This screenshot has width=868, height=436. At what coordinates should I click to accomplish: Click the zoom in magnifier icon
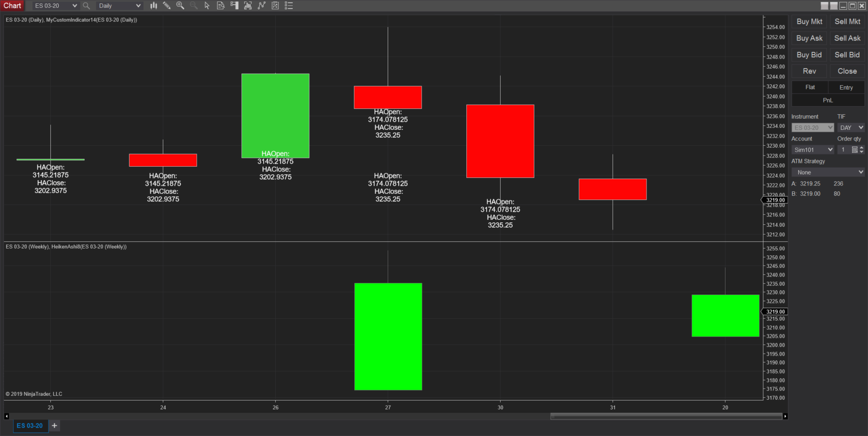[x=180, y=6]
